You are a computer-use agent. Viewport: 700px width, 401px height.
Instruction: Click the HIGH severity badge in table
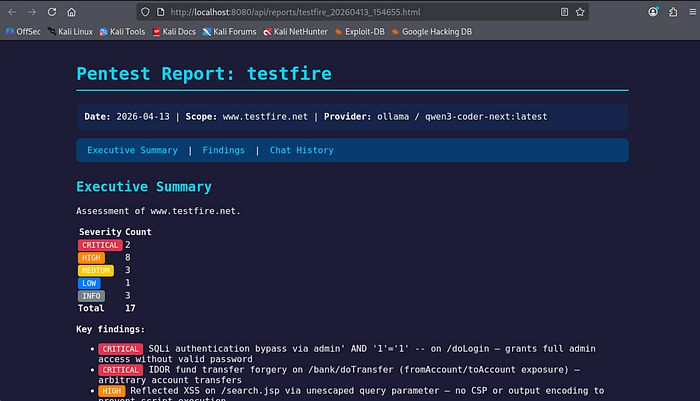coord(92,258)
